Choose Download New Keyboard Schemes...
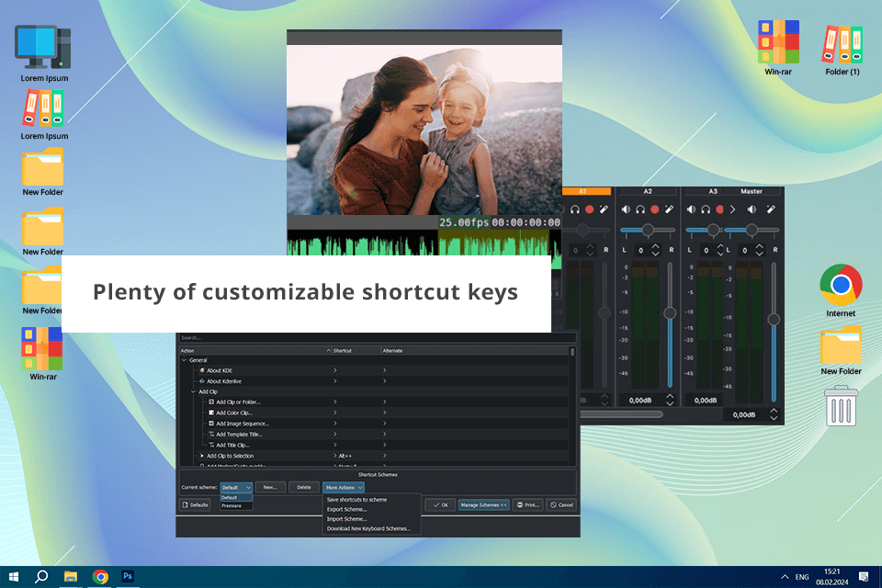The image size is (882, 588). pos(368,528)
